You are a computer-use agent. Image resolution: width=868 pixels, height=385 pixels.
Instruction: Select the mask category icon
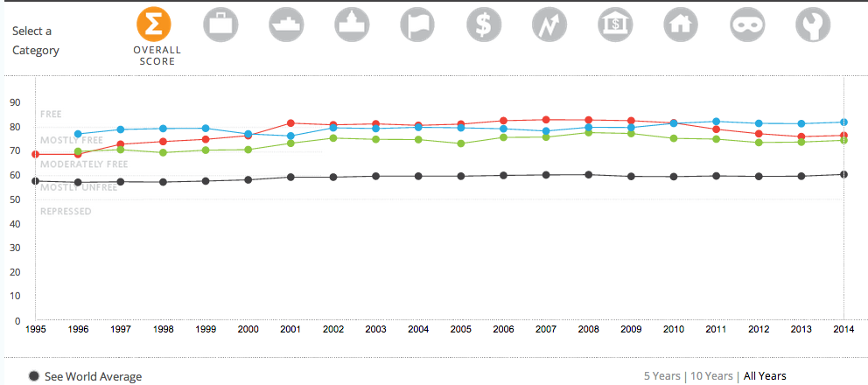(x=747, y=25)
